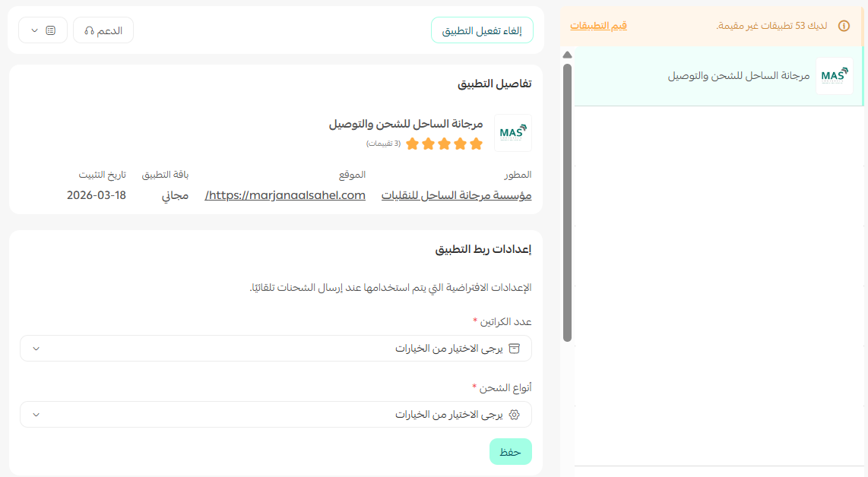Select the first star of the app rating
868x477 pixels.
tap(477, 143)
